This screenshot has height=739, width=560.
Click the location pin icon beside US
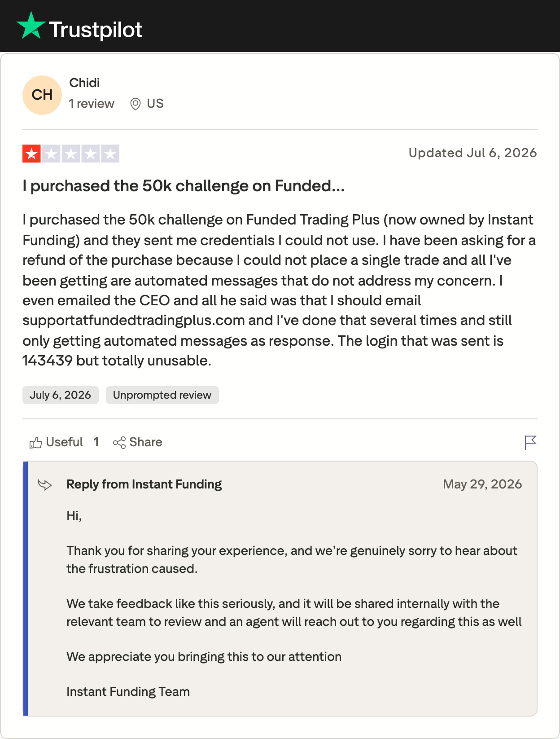(135, 104)
